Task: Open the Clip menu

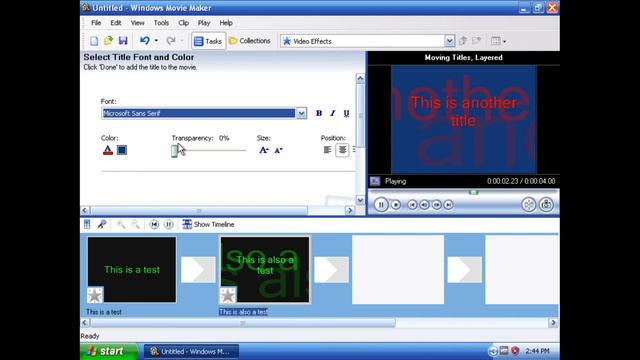Action: coord(184,23)
